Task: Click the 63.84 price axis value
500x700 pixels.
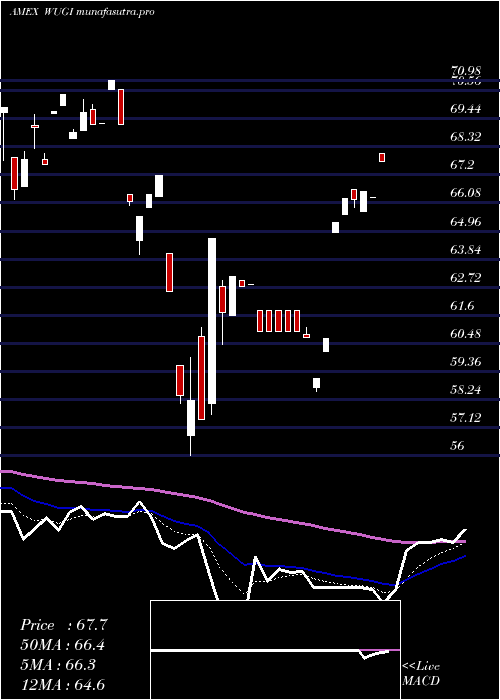Action: (466, 249)
